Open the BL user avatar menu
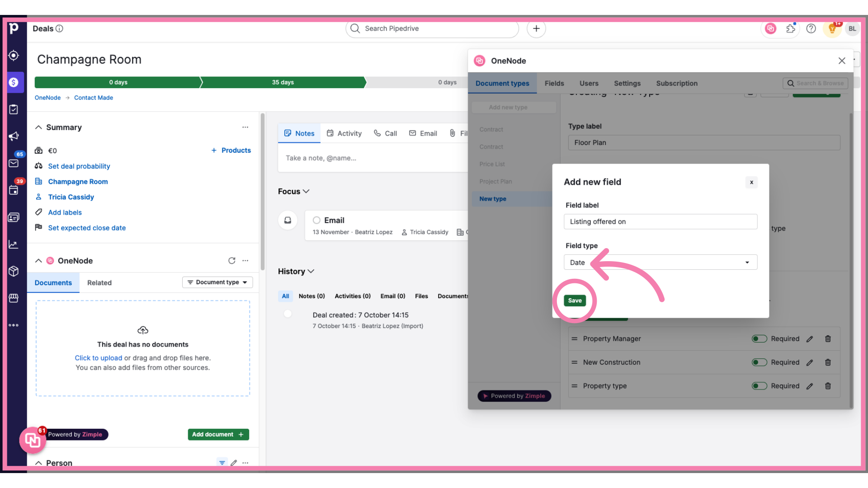Viewport: 868px width, 488px height. (852, 28)
